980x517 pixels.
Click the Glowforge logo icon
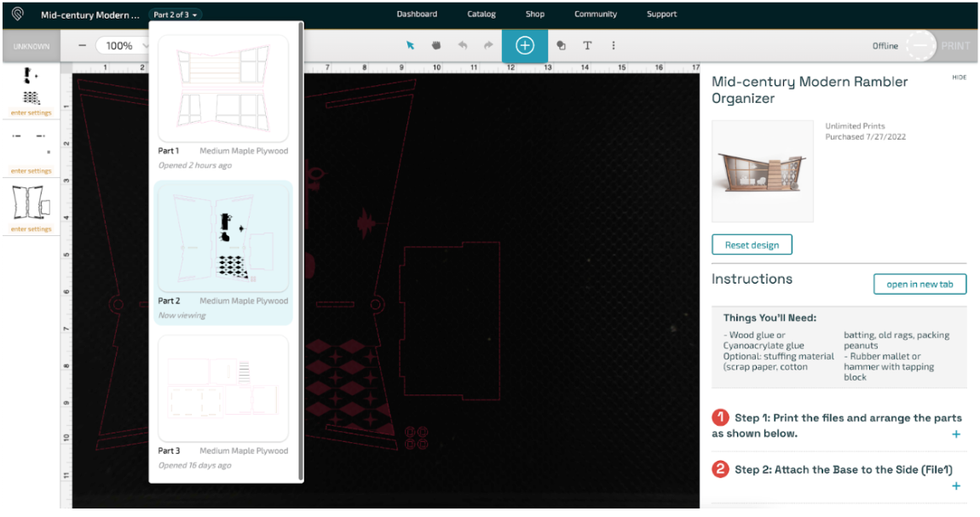click(19, 14)
